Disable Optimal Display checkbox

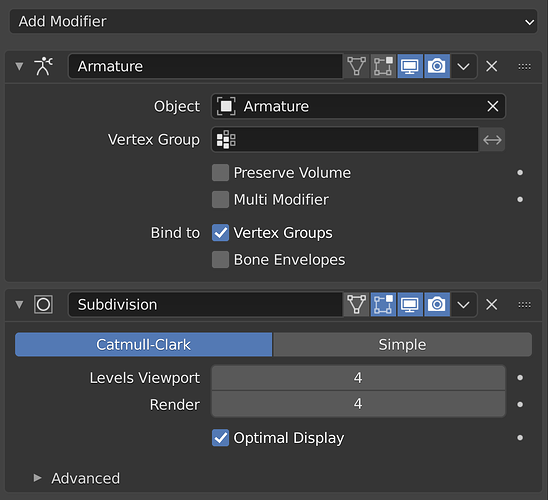point(221,438)
